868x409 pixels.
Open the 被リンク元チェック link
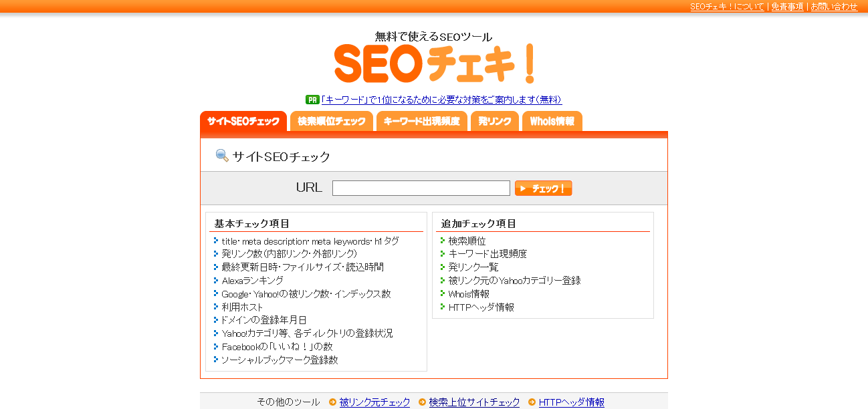tap(374, 402)
